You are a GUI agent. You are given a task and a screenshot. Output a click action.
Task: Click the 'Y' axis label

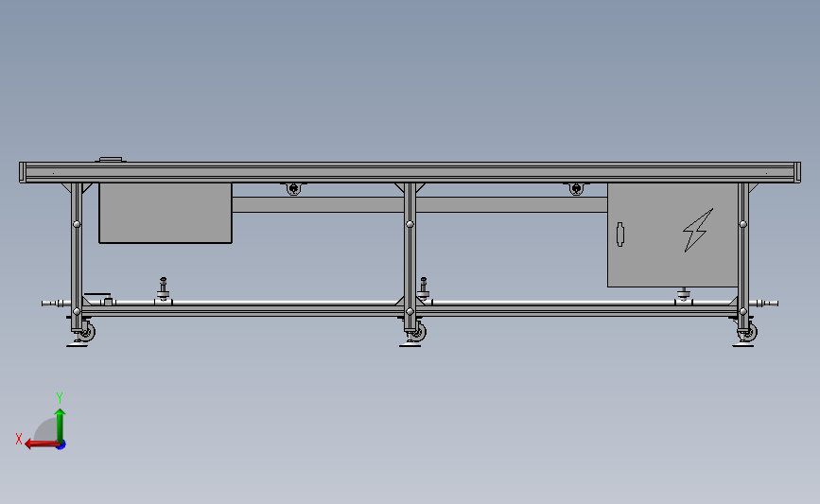click(x=60, y=398)
